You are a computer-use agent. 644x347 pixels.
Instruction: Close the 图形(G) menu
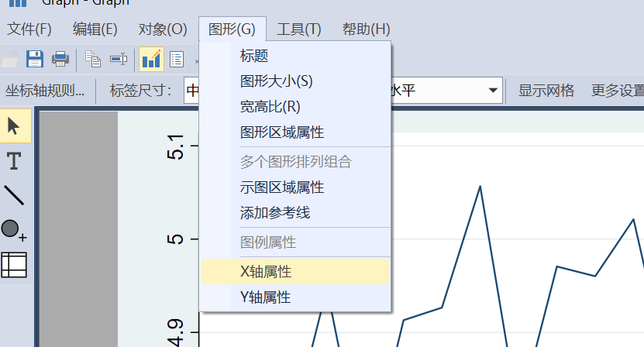(x=232, y=29)
